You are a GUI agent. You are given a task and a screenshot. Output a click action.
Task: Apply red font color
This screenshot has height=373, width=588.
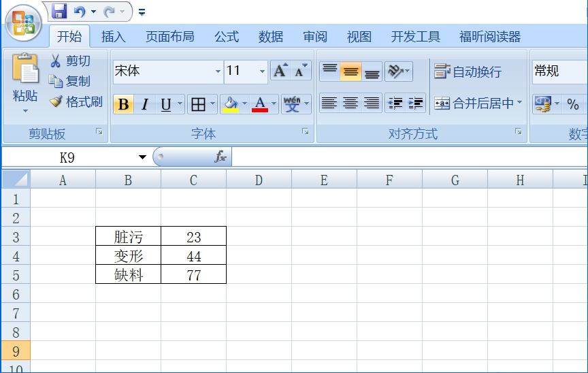260,104
